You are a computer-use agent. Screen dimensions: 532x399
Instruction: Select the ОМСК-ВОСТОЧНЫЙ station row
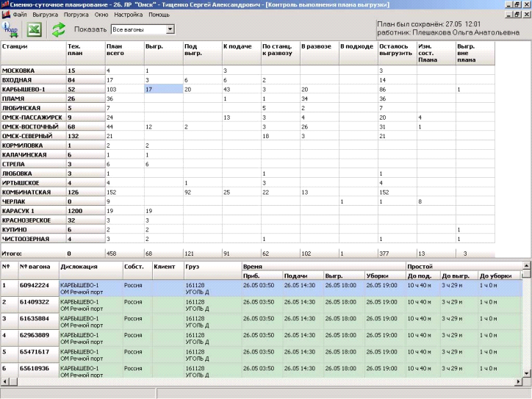pyautogui.click(x=248, y=126)
